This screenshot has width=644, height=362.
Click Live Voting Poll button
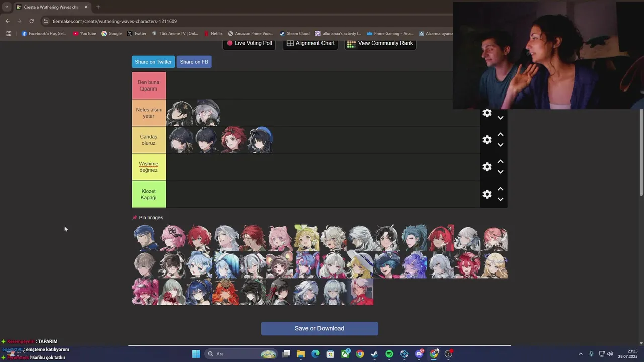point(249,43)
